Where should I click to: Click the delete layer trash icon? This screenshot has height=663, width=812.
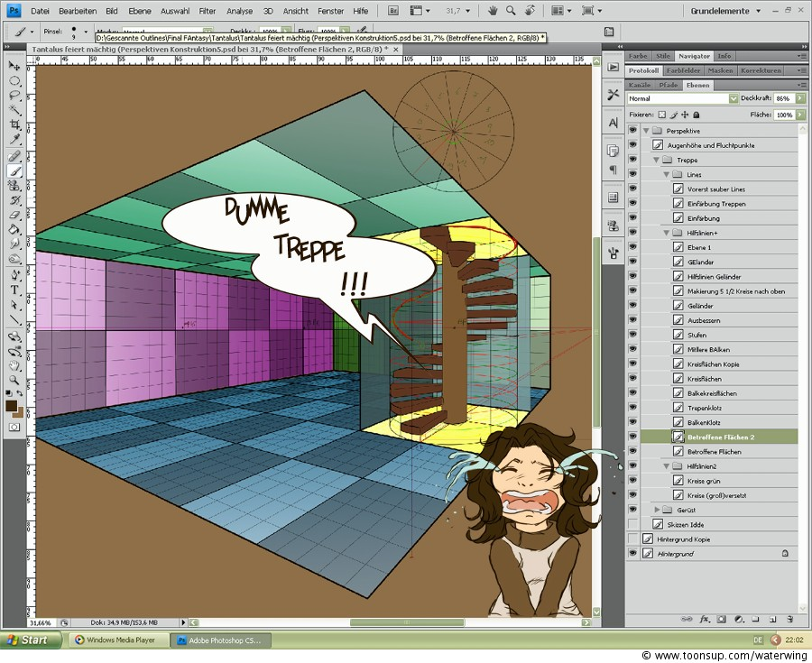pos(790,619)
